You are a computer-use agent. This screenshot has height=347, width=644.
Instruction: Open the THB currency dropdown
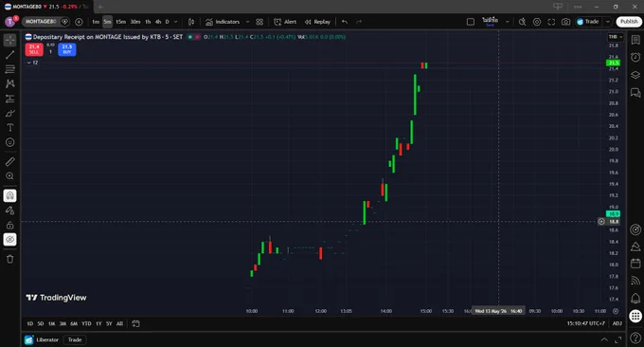(615, 37)
